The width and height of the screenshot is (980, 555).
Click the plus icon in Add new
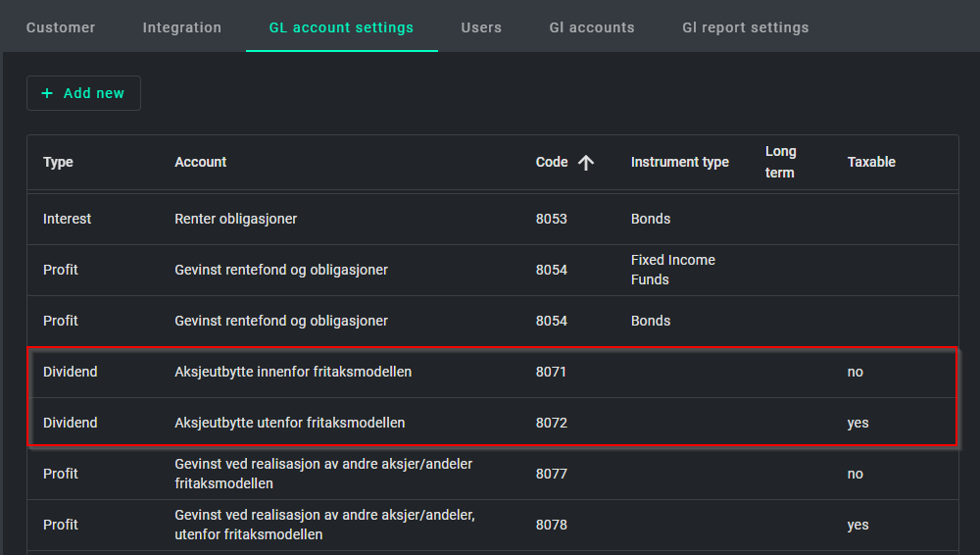[47, 93]
